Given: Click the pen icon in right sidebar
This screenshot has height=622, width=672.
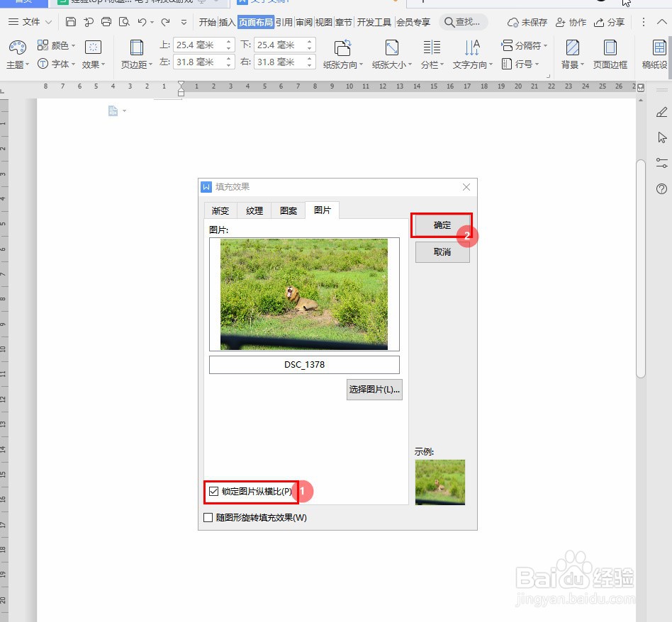Looking at the screenshot, I should 661,112.
